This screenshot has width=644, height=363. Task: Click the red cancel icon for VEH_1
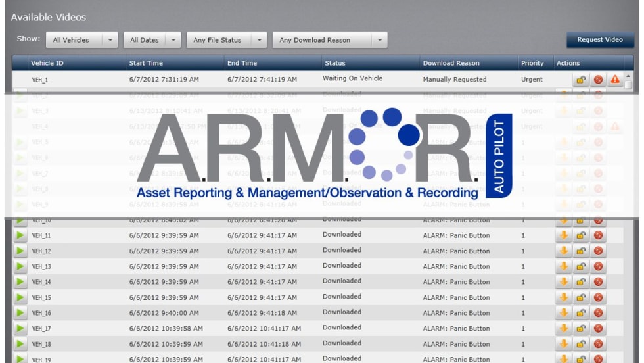(598, 80)
